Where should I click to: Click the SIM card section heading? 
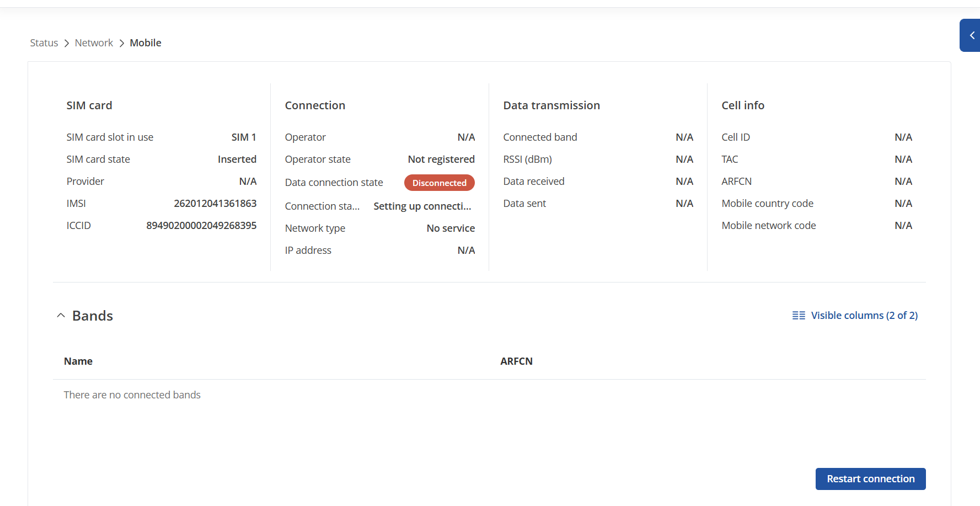pyautogui.click(x=89, y=105)
